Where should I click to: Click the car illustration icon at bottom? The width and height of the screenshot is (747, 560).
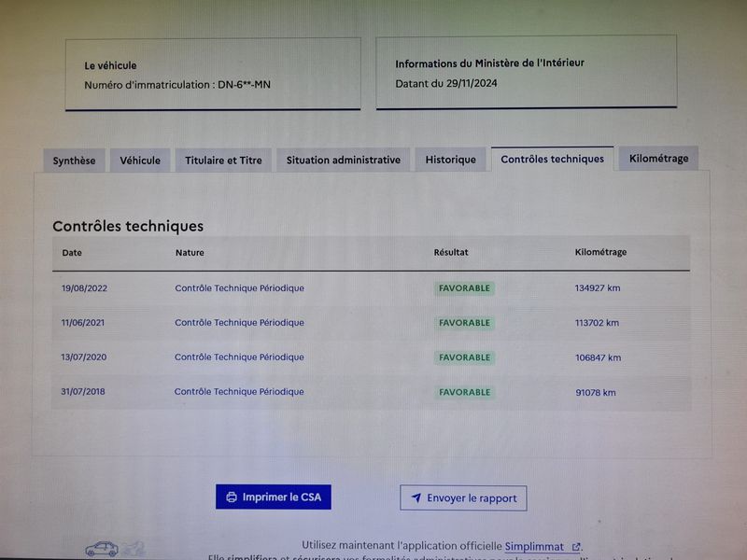pos(102,549)
